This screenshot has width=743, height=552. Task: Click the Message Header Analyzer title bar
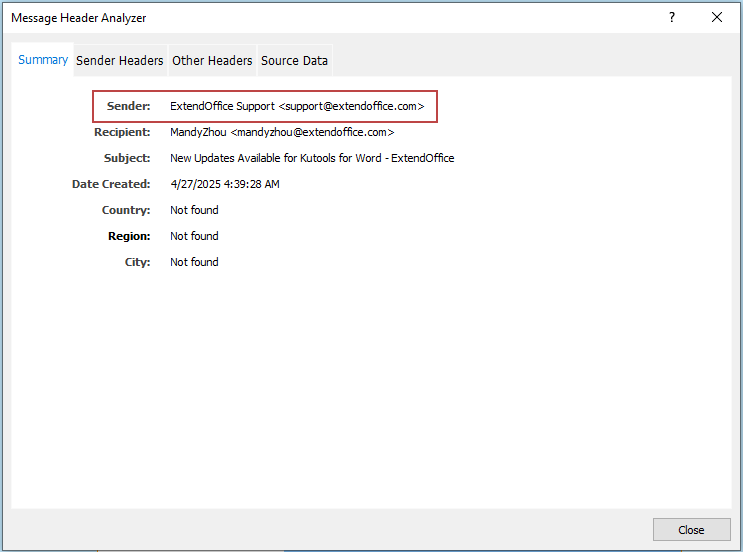coord(300,17)
